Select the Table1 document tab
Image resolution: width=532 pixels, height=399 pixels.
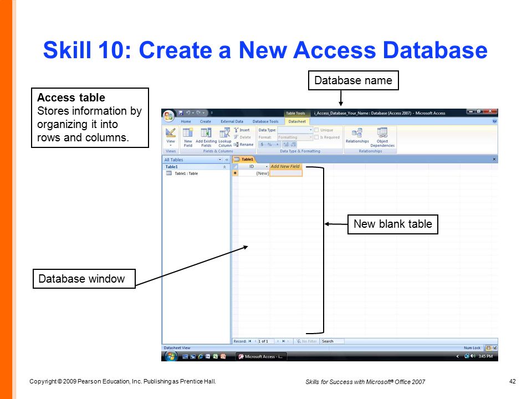[x=244, y=159]
